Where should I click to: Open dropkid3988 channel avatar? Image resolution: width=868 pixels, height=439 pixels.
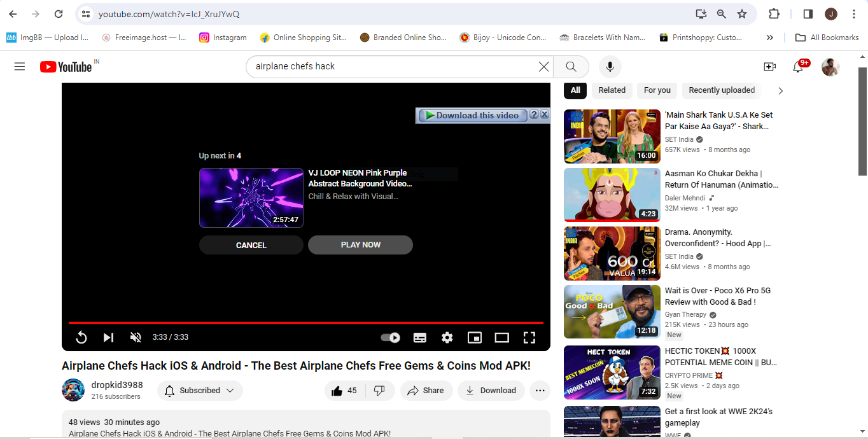click(x=73, y=390)
